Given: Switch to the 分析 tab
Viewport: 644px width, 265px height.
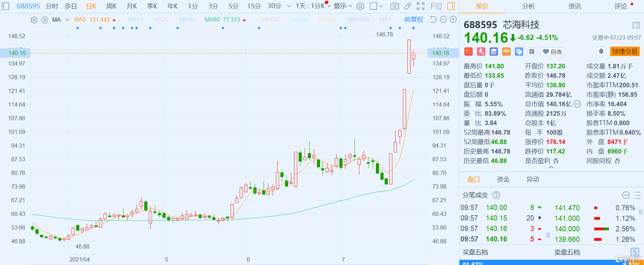Looking at the screenshot, I should pos(529,6).
